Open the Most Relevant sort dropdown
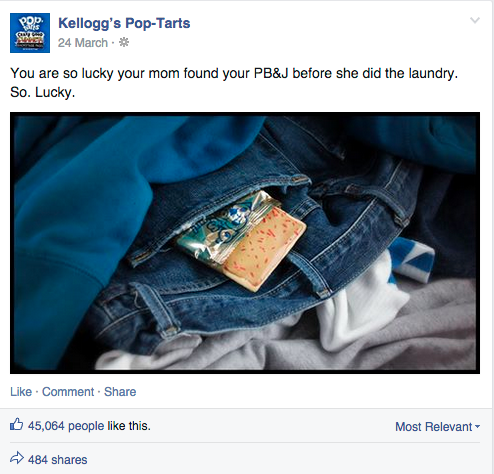494x474 pixels. (437, 427)
